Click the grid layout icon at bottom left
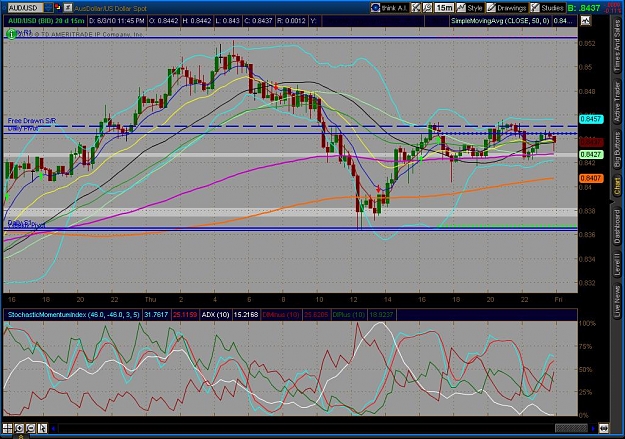This screenshot has width=625, height=439. coord(8,429)
